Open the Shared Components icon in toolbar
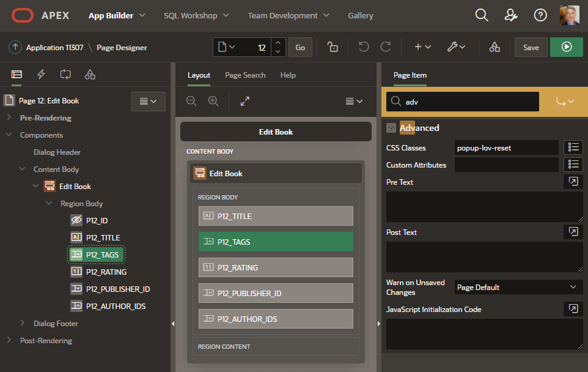The height and width of the screenshot is (372, 588). pos(494,47)
